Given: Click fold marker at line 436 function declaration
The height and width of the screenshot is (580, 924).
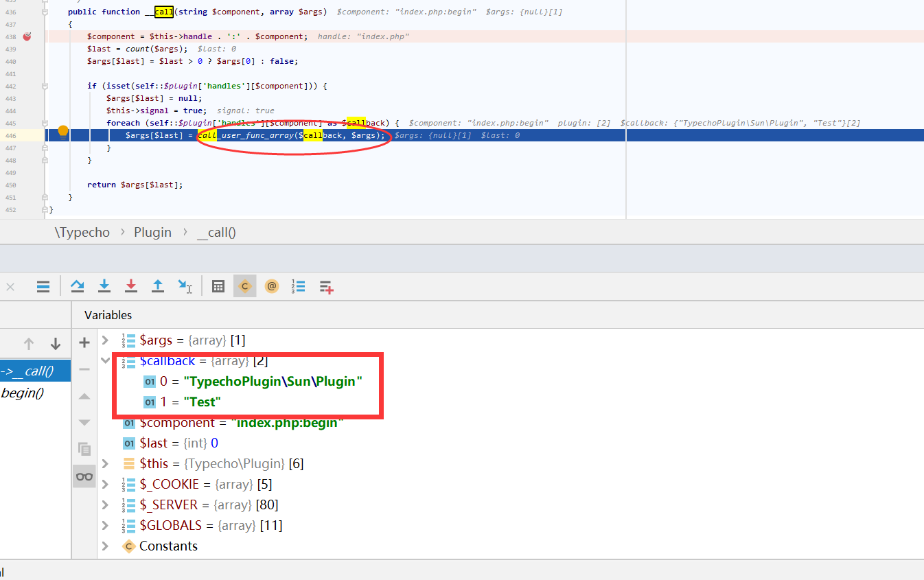Looking at the screenshot, I should tap(45, 12).
